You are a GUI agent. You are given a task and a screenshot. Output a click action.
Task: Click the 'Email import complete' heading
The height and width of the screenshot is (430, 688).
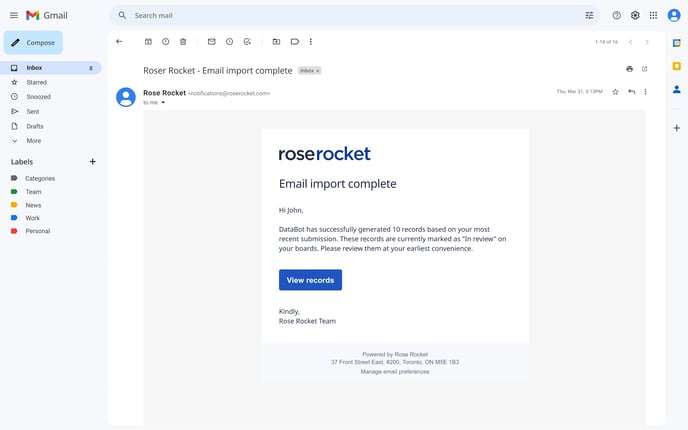337,183
